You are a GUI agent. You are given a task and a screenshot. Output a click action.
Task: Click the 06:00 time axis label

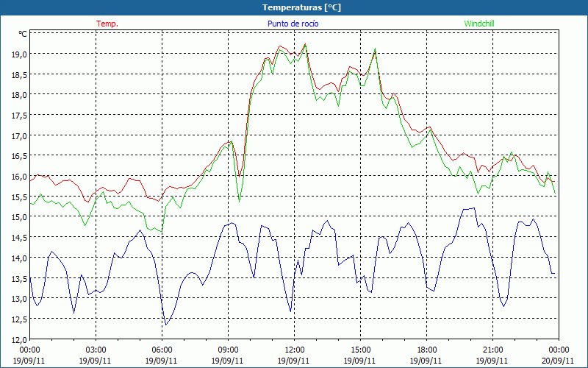pos(162,350)
